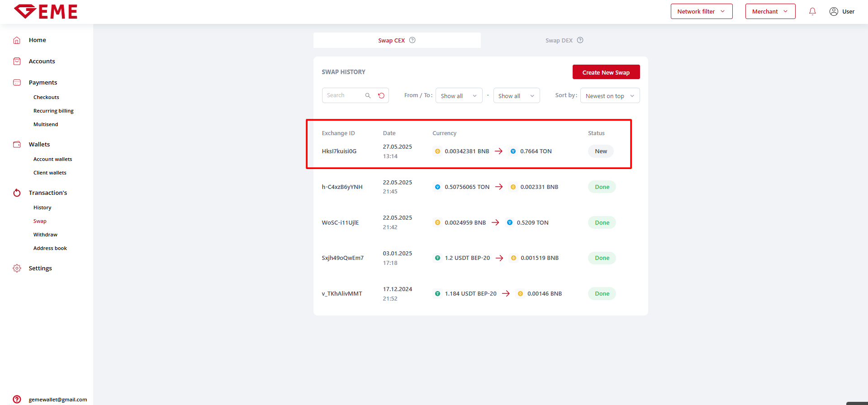This screenshot has width=868, height=405.
Task: Expand the Network filter dropdown
Action: (x=701, y=12)
